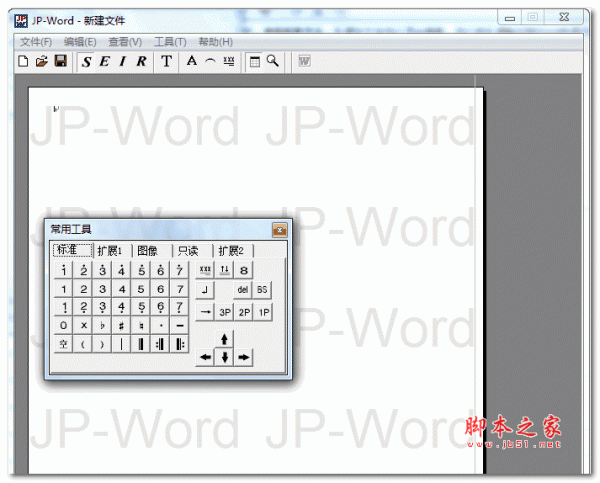Open the 文件(F) menu
Viewport: 600px width, 483px height.
pos(36,42)
